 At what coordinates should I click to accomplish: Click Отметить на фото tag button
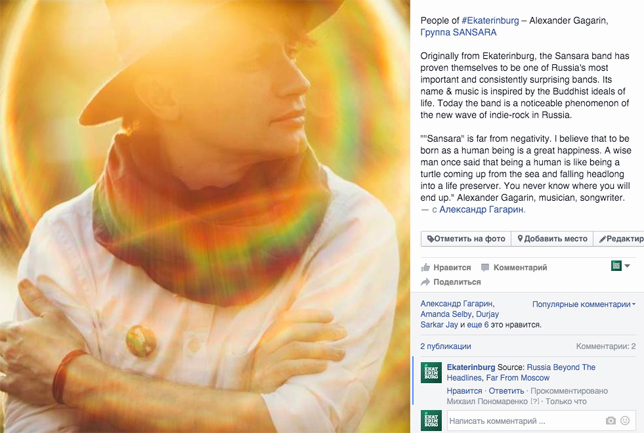(466, 239)
